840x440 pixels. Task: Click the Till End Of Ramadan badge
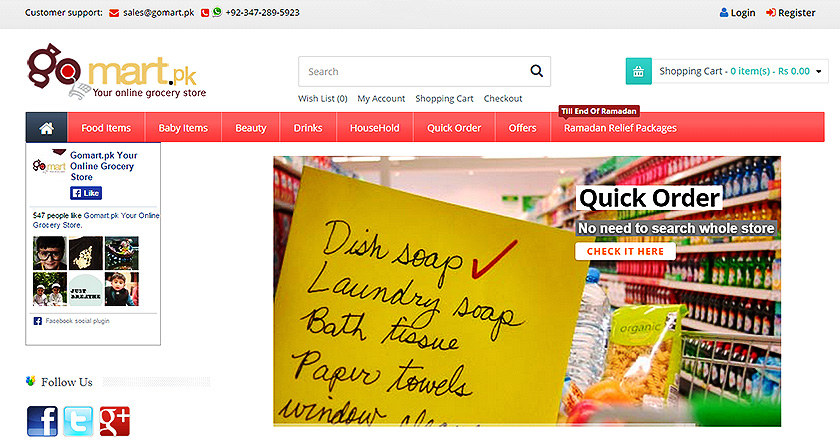pyautogui.click(x=599, y=111)
